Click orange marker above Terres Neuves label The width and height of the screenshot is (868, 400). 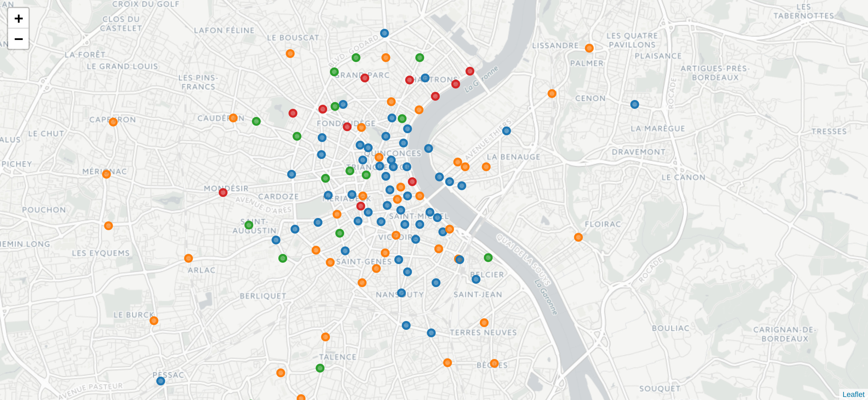484,323
